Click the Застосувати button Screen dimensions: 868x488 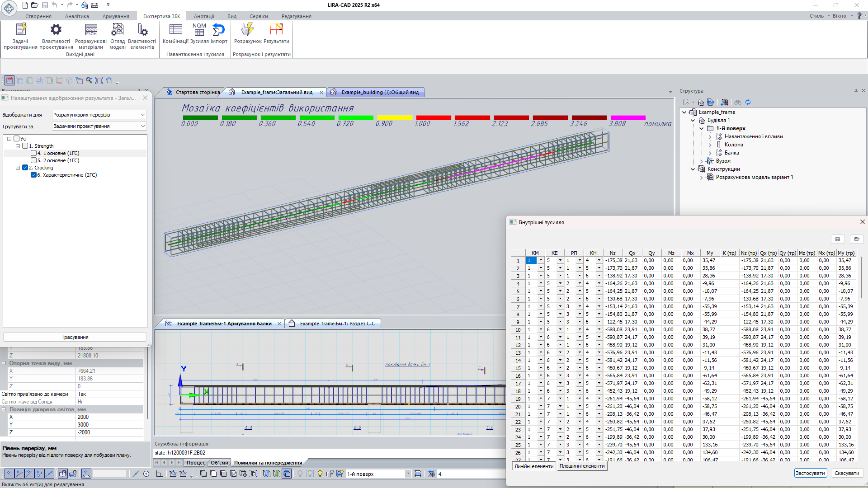pos(810,473)
